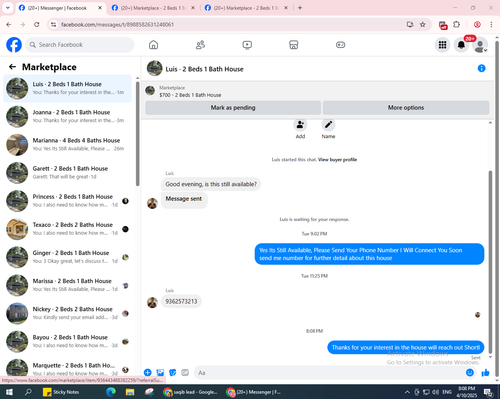Viewport: 500px width, 399px height.
Task: Open the Marketplace storefront icon in top nav
Action: click(294, 45)
